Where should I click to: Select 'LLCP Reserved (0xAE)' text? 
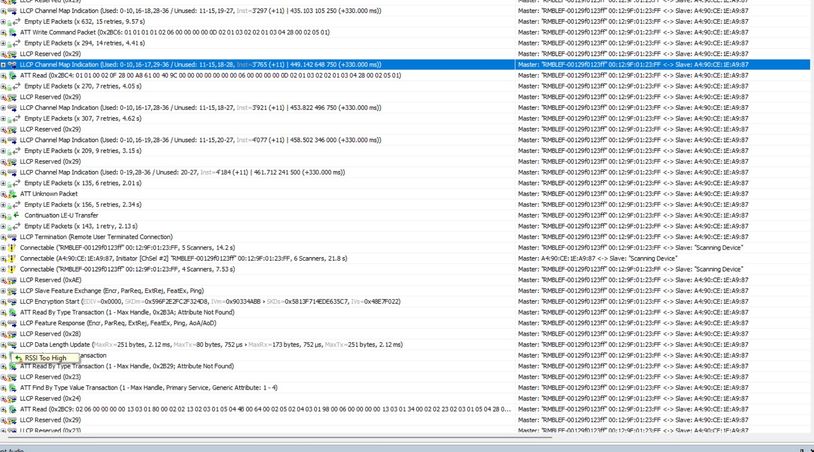[x=51, y=280]
